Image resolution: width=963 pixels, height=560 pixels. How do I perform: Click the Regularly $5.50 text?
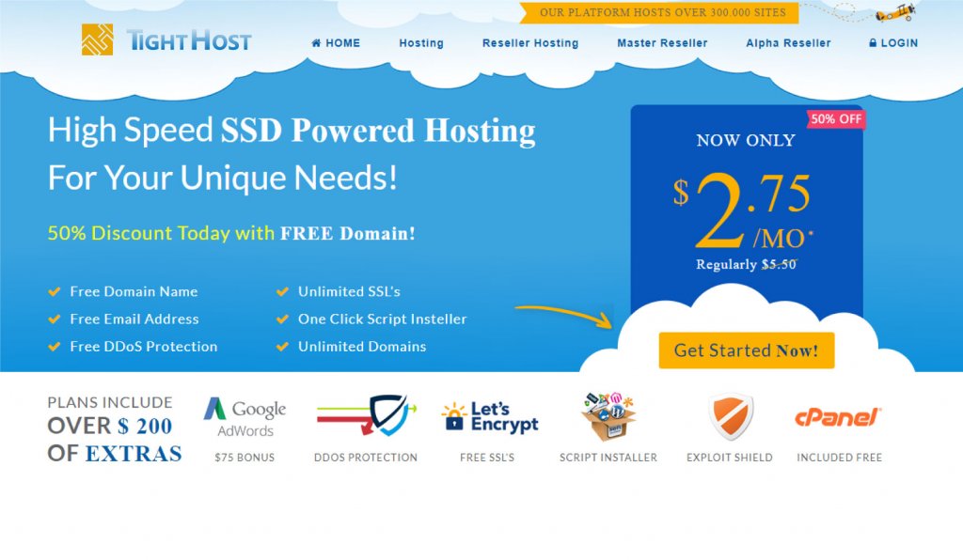[x=746, y=264]
